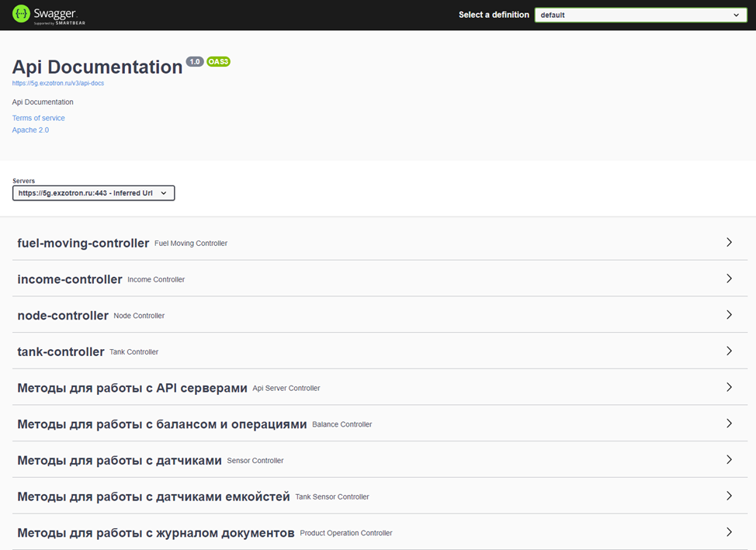Expand tank-controller chevron arrow
Viewport: 756px width, 550px height.
pos(729,351)
